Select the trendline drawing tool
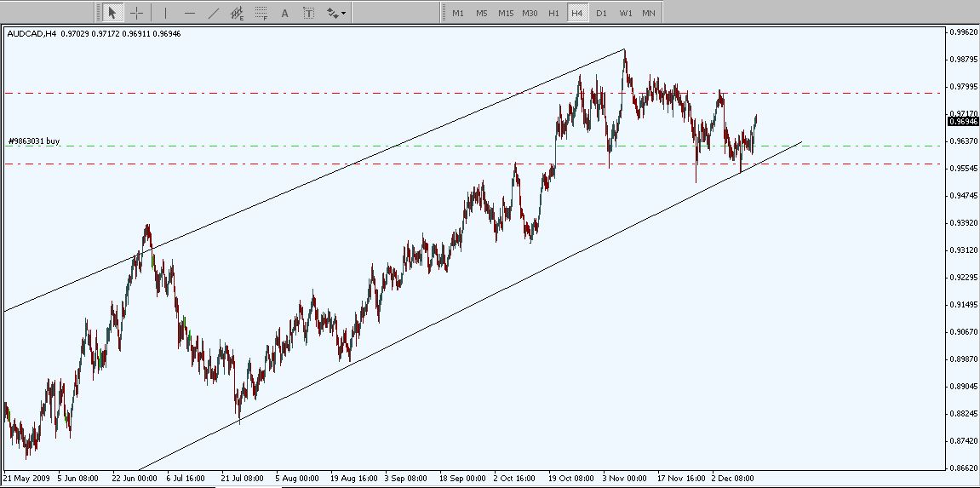 214,13
